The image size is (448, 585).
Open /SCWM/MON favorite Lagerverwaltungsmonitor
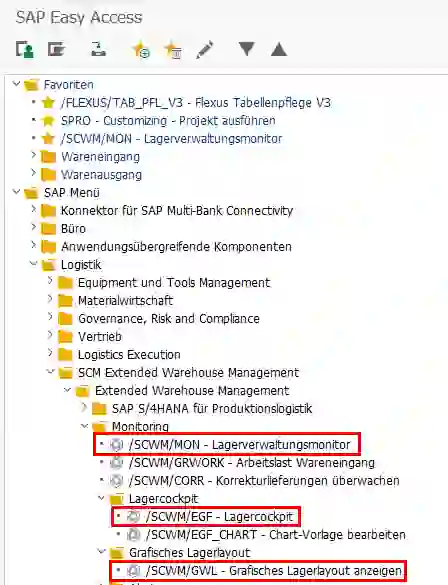coord(171,139)
